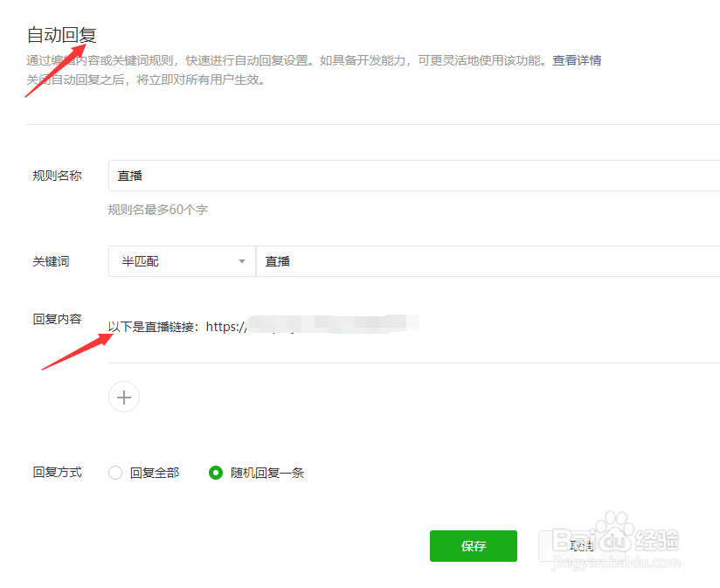720x588 pixels.
Task: Click the 回复方式 section label
Action: pos(56,472)
